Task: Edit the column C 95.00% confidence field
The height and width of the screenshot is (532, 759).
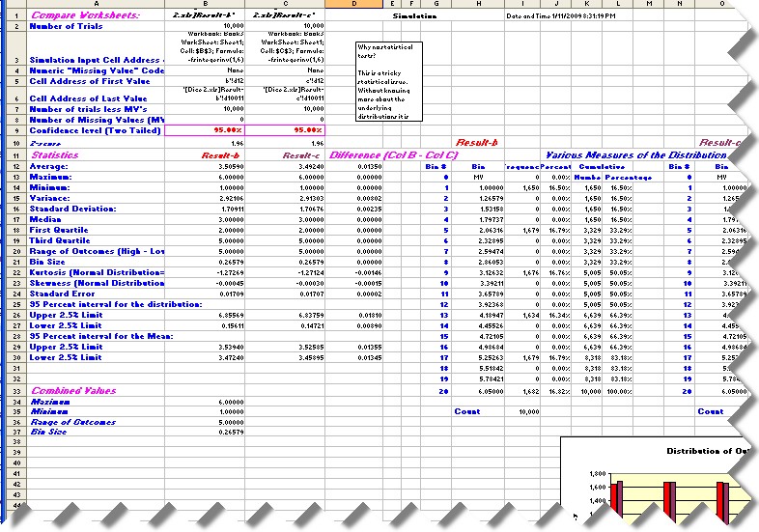Action: [x=285, y=130]
